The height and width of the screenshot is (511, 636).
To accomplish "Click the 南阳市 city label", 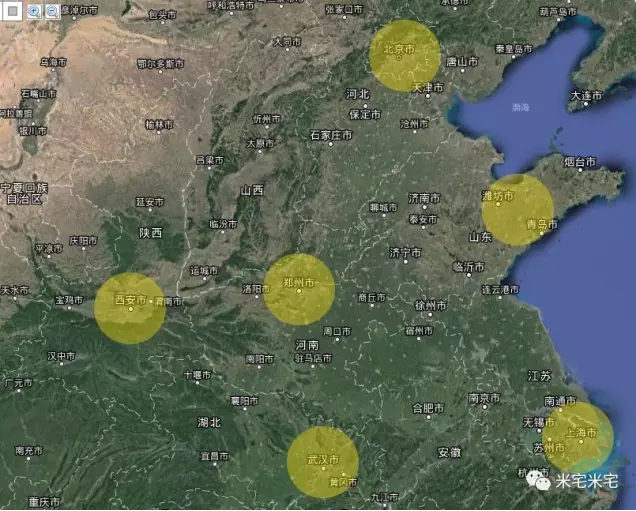I will tap(260, 359).
